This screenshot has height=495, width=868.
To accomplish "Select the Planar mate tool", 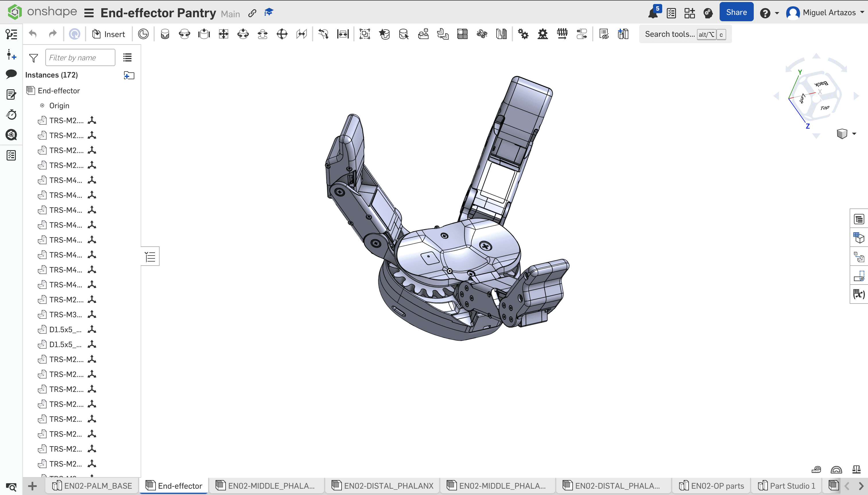I will (x=224, y=34).
